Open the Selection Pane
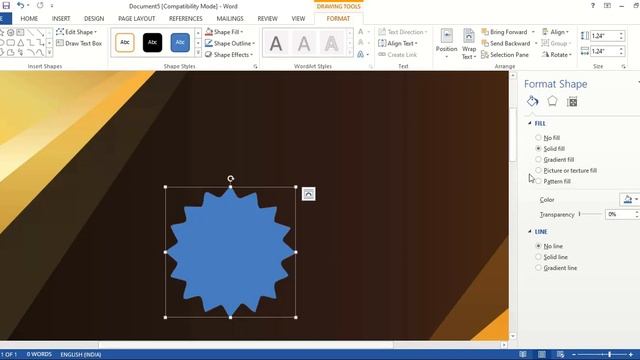Image resolution: width=640 pixels, height=360 pixels. point(505,55)
